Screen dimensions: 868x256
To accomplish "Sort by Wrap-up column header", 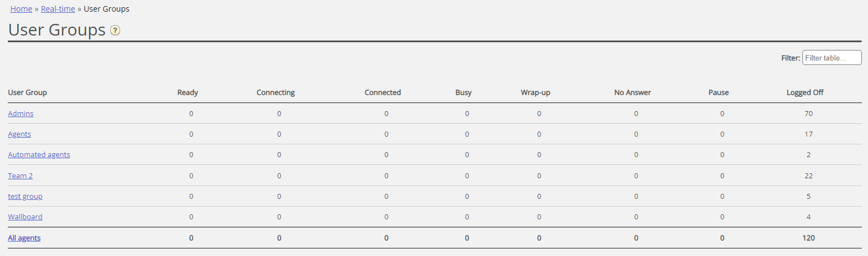I will click(535, 92).
